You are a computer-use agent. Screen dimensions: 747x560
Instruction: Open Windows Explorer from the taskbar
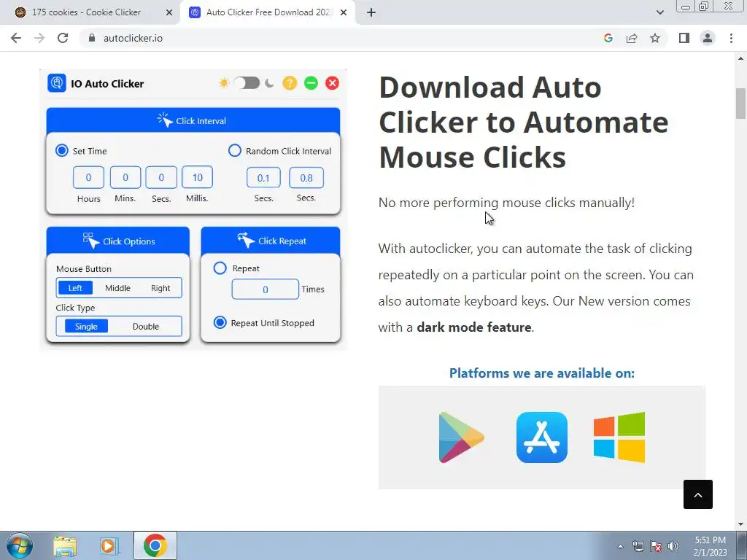click(65, 546)
